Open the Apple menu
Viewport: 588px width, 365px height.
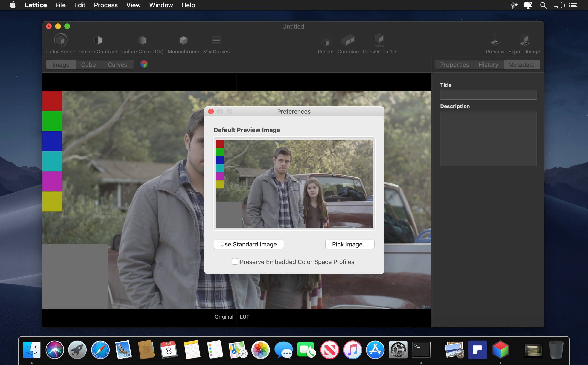13,5
